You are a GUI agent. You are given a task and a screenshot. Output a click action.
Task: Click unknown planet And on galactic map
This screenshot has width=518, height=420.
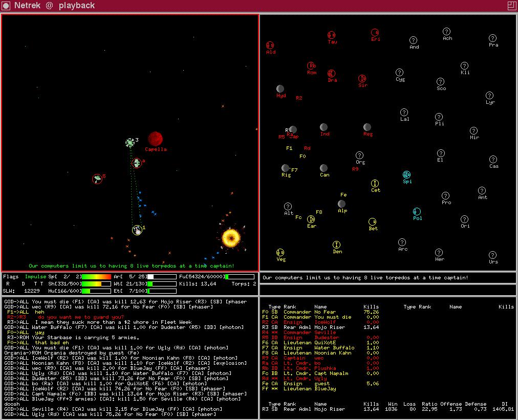tap(413, 40)
